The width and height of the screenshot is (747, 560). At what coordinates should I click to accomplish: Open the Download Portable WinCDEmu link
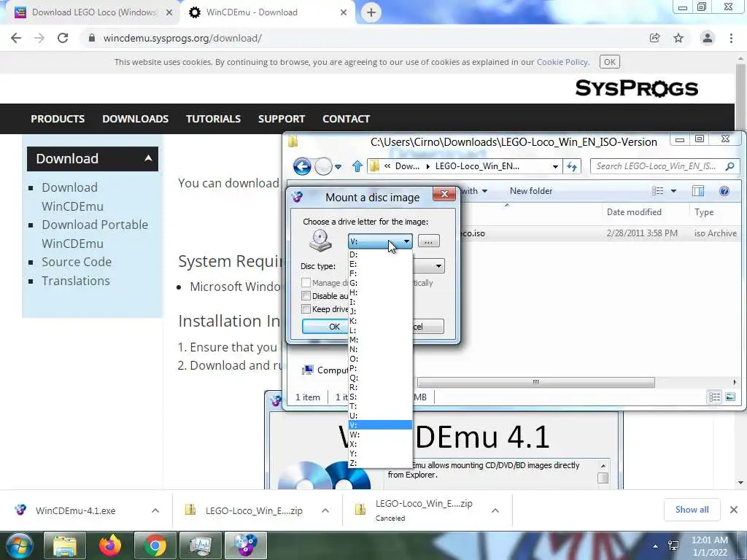pos(95,234)
